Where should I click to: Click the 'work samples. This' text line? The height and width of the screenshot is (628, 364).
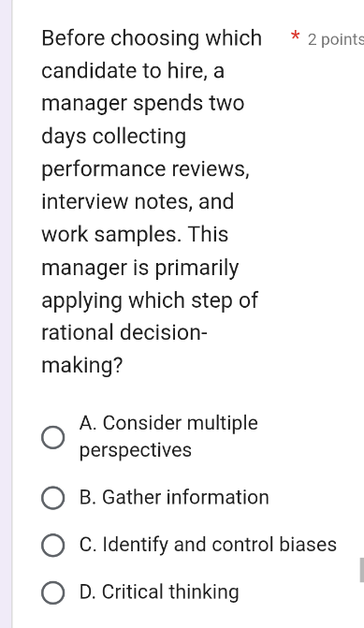pyautogui.click(x=135, y=234)
